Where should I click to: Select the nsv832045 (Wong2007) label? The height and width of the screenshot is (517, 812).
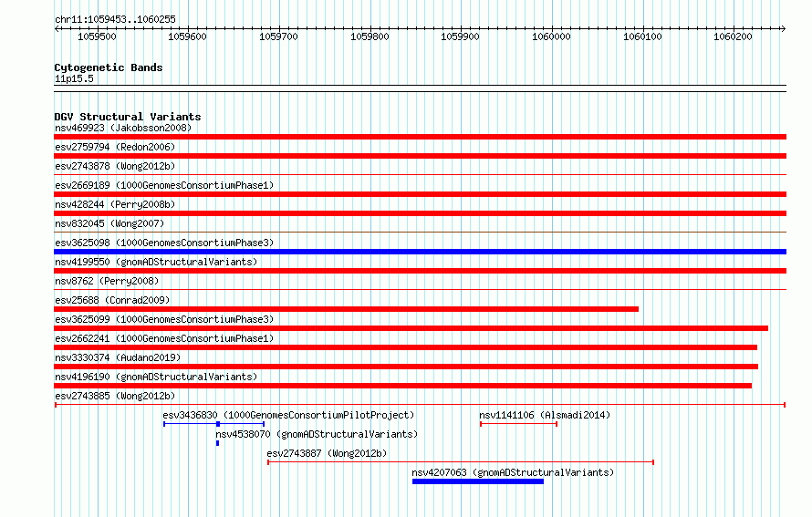tap(109, 223)
